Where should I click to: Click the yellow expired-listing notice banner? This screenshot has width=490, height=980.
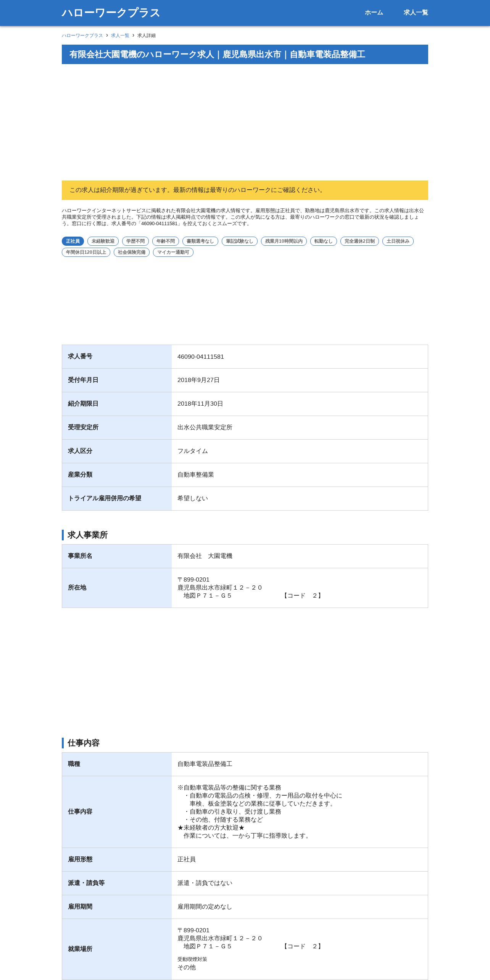coord(245,190)
